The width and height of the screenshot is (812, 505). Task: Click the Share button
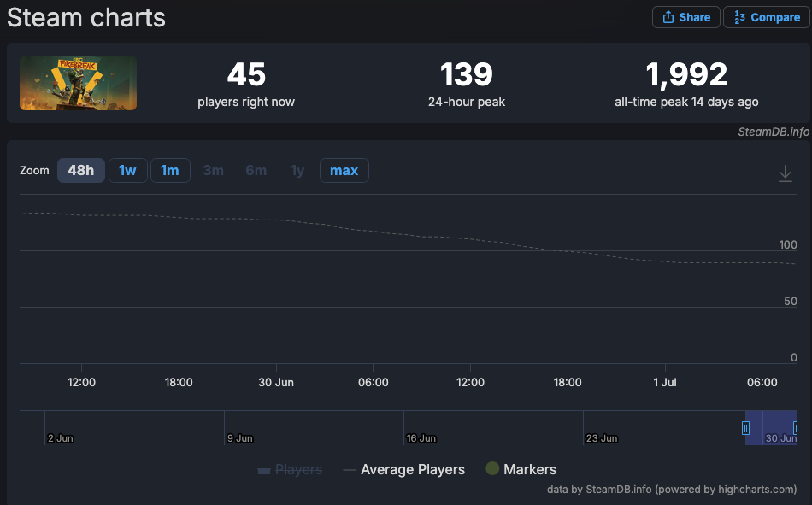[685, 17]
